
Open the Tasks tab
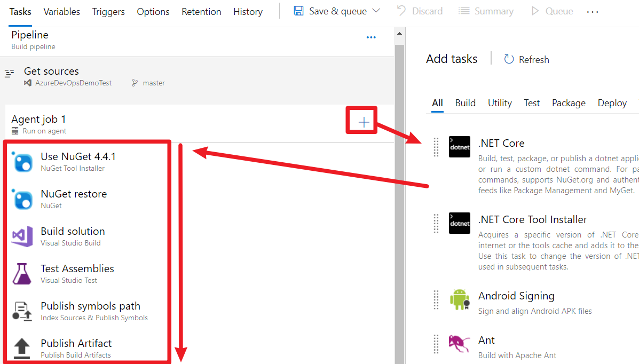20,11
